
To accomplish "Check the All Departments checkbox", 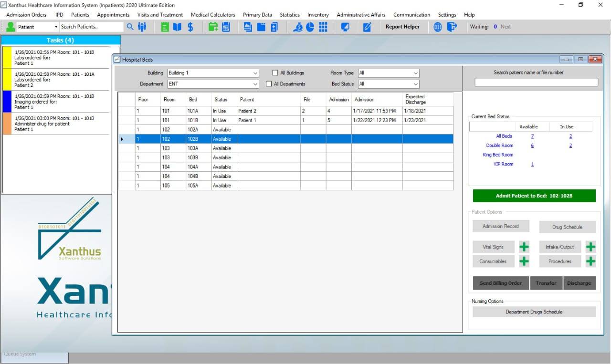I will tap(269, 84).
